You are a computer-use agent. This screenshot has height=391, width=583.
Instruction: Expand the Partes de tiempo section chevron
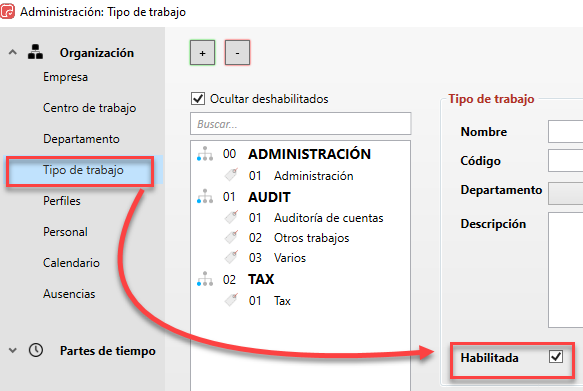click(13, 350)
